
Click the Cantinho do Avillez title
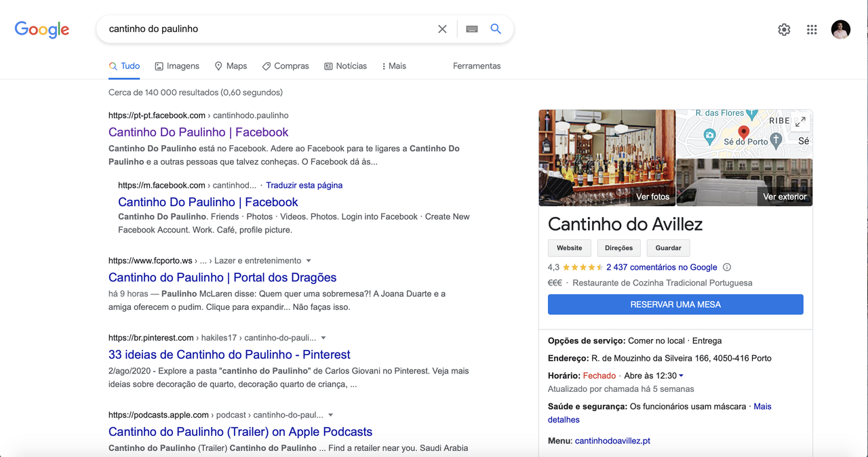tap(625, 224)
